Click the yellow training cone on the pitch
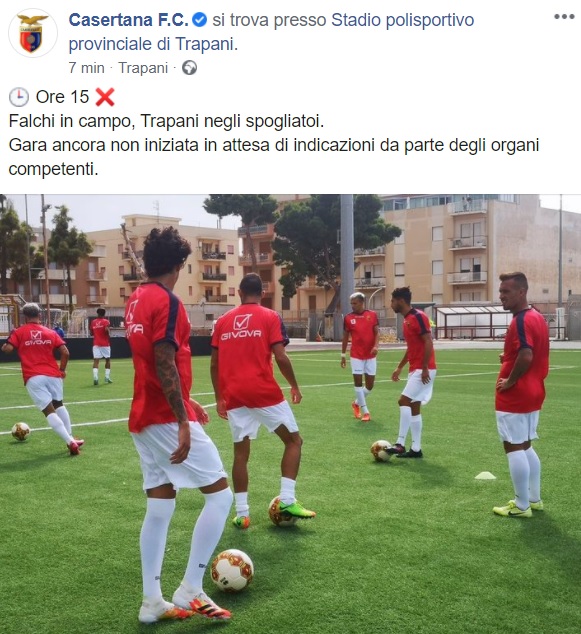The width and height of the screenshot is (581, 634). click(485, 476)
